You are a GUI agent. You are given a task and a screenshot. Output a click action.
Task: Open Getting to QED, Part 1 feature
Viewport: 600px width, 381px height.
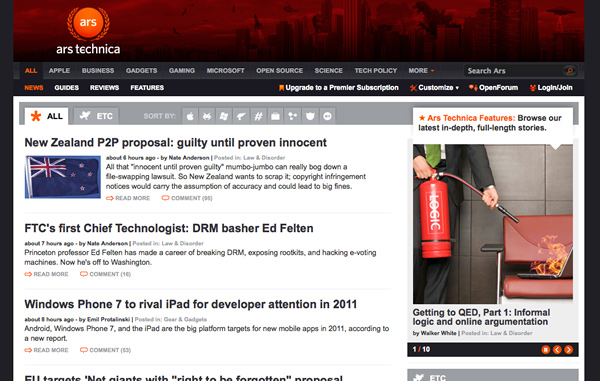481,317
